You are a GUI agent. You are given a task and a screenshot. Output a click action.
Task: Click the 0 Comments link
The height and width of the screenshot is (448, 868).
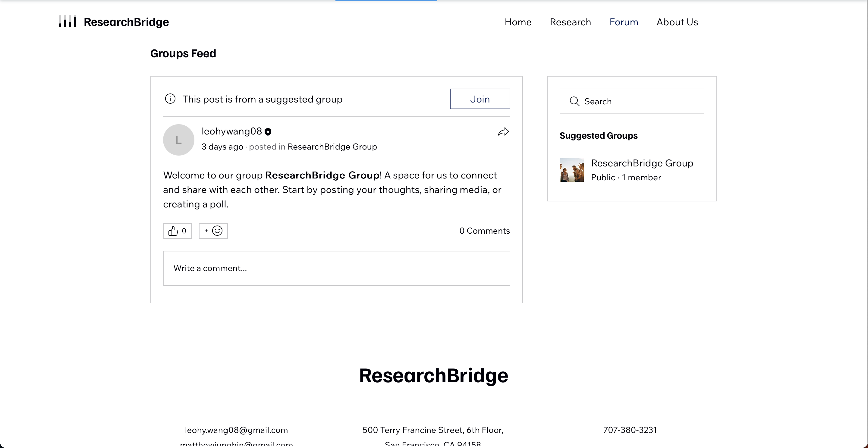click(484, 231)
